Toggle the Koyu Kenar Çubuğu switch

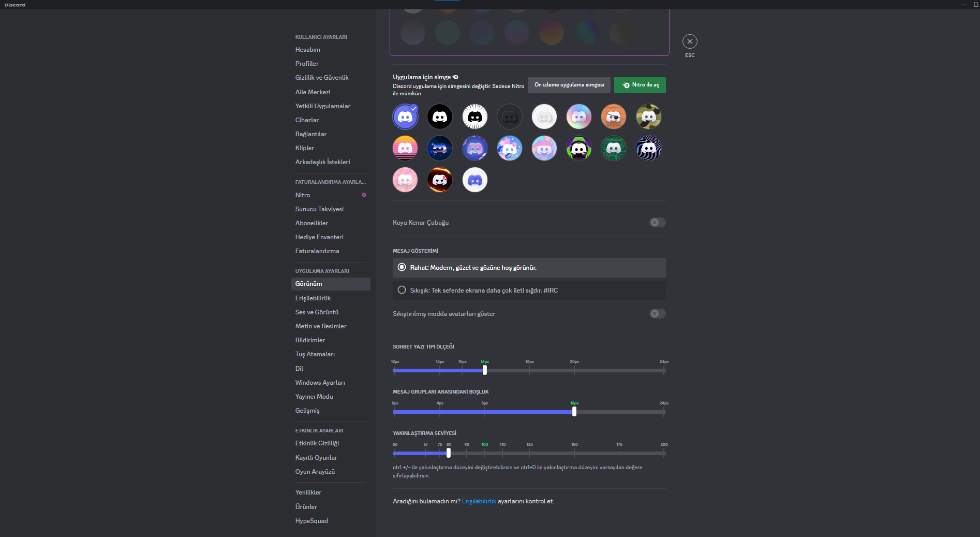tap(658, 223)
